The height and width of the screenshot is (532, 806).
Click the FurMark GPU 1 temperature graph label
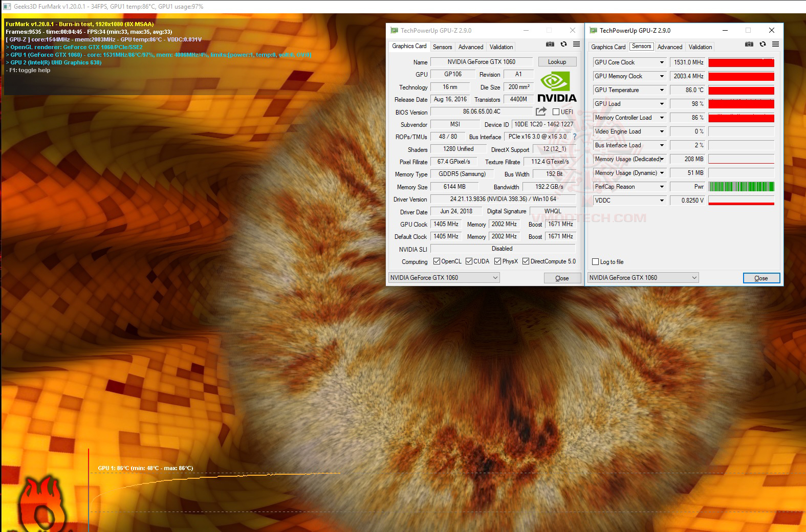tap(145, 468)
